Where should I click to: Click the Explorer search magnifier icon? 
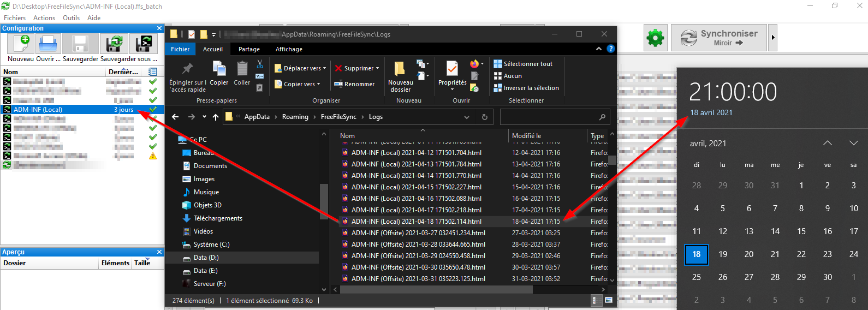602,117
